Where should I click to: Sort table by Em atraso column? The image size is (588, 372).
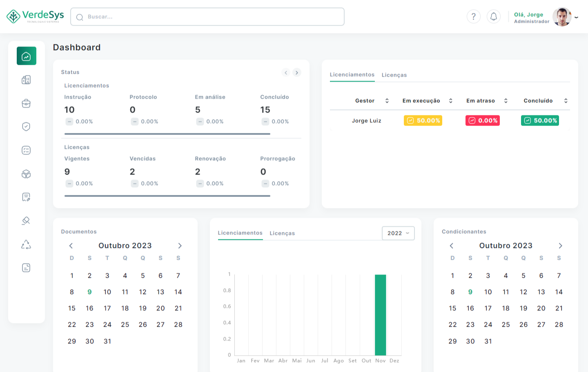(x=506, y=101)
